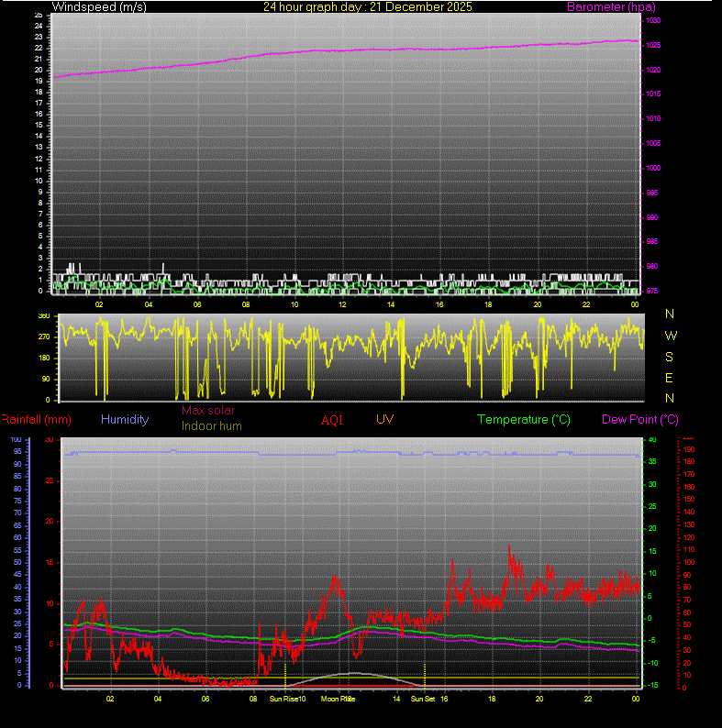Click the 'Humidity' legend label
This screenshot has width=722, height=728.
[x=125, y=419]
